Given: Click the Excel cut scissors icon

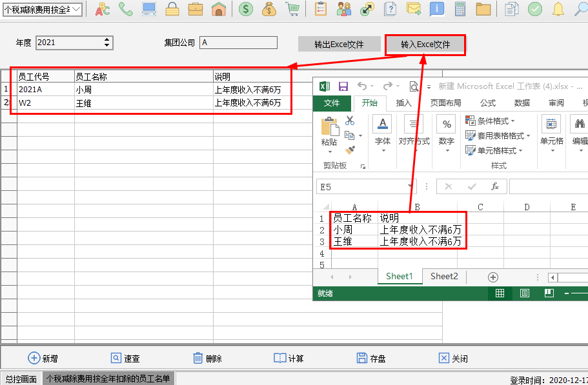Looking at the screenshot, I should 350,121.
